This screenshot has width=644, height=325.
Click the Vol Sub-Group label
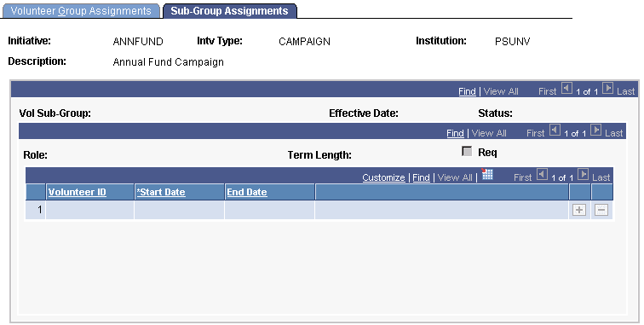coord(55,113)
